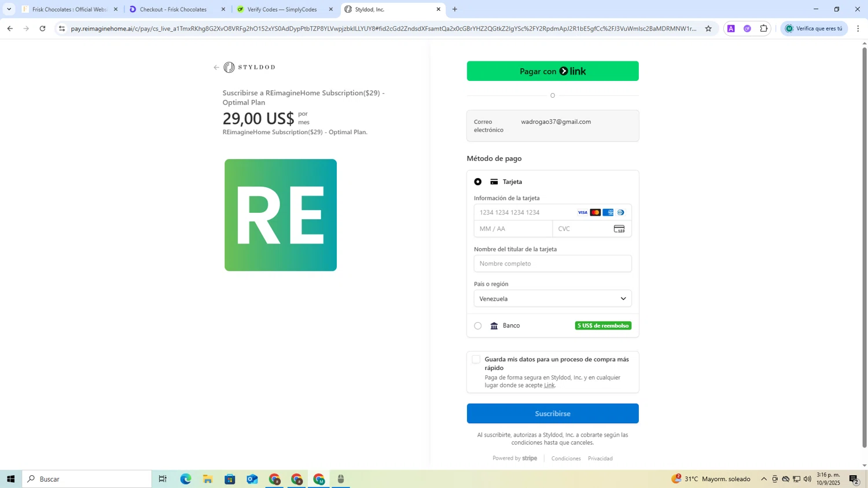This screenshot has width=868, height=488.
Task: Switch to Checkout - Frisk Chocolates tab
Action: point(177,9)
